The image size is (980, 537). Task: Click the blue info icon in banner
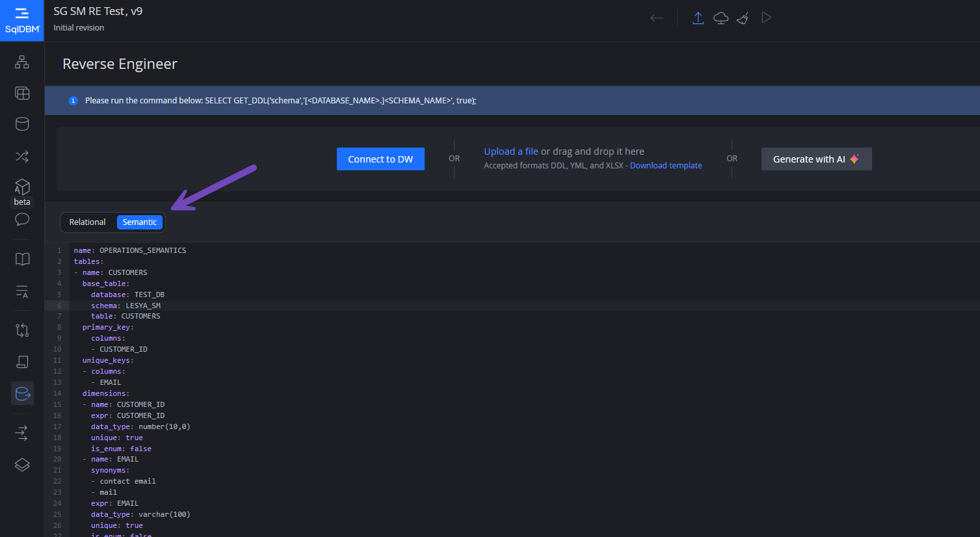pyautogui.click(x=73, y=101)
